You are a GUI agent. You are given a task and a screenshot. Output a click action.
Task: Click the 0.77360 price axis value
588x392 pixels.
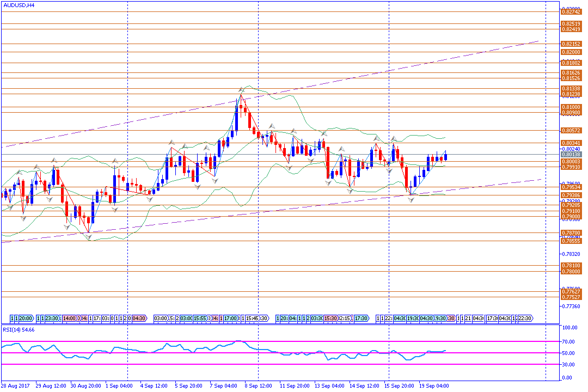571,307
